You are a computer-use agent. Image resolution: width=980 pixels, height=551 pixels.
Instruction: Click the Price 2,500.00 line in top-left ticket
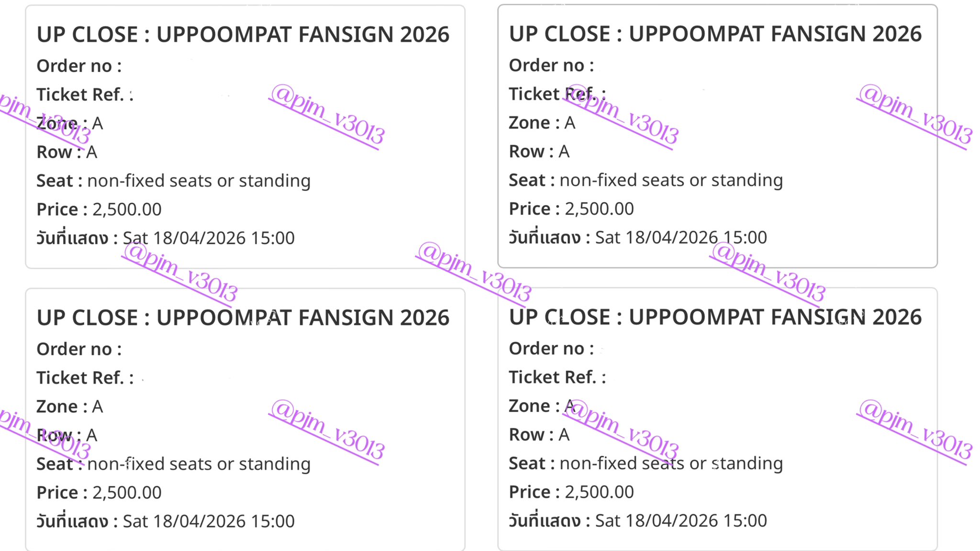pos(99,209)
